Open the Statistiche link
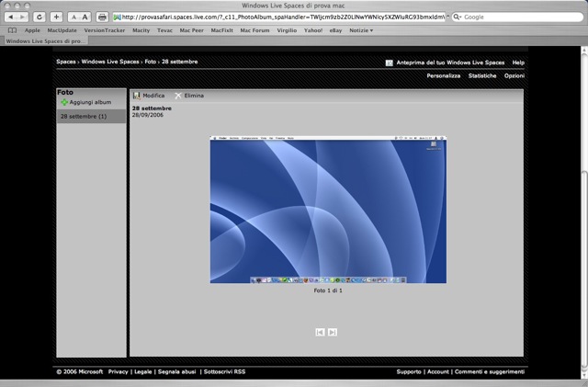588x387 pixels. 482,75
